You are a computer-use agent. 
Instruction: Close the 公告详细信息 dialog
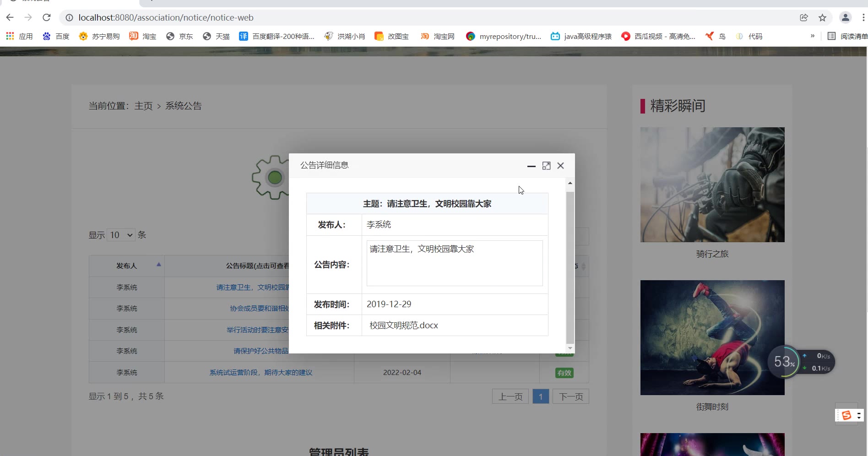560,166
